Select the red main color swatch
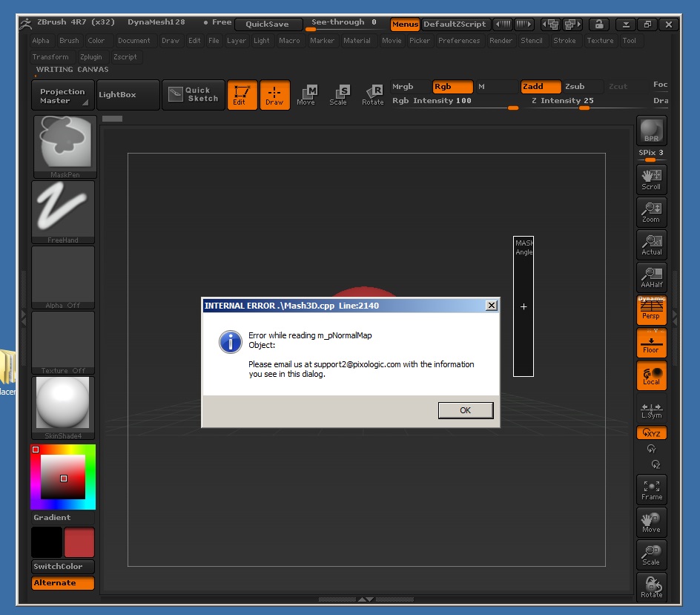Image resolution: width=700 pixels, height=615 pixels. click(x=79, y=542)
